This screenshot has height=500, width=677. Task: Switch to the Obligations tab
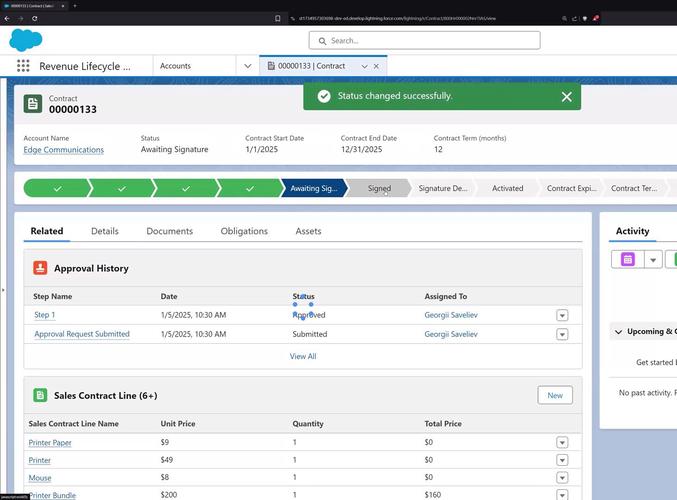point(244,231)
